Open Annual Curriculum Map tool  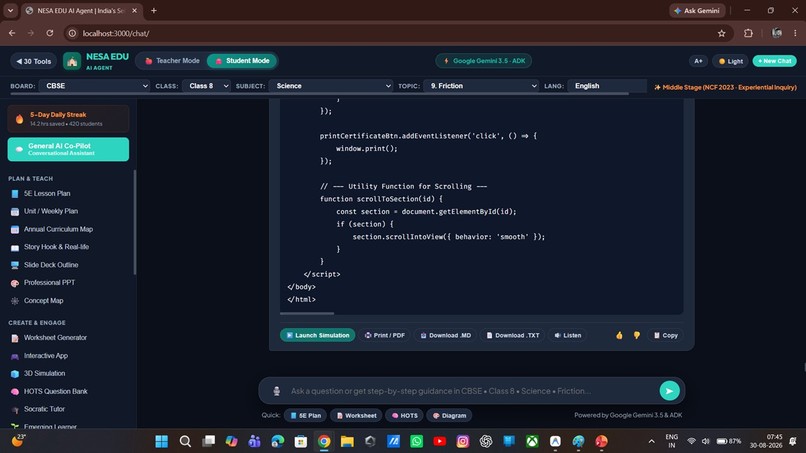coord(58,229)
